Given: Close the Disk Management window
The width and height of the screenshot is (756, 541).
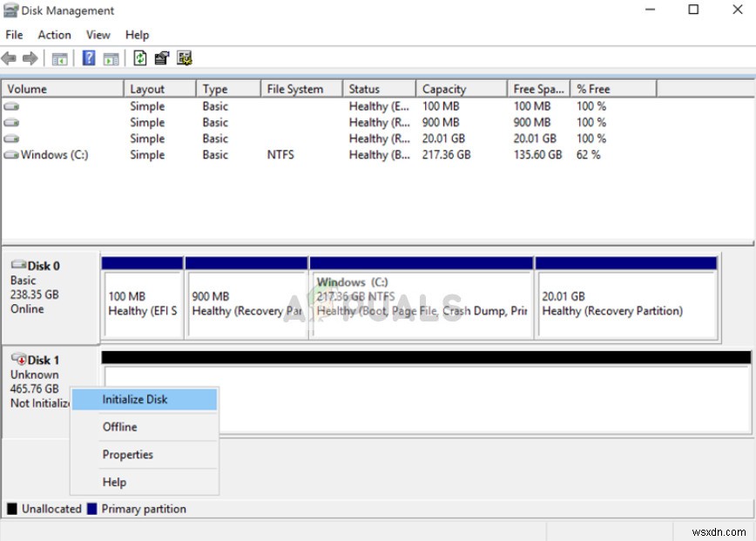Looking at the screenshot, I should [x=737, y=10].
